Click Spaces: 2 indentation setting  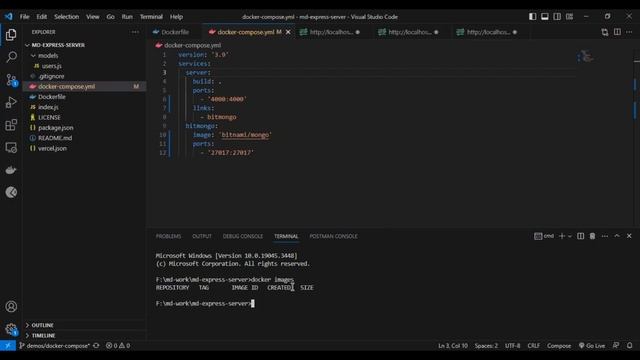486,346
